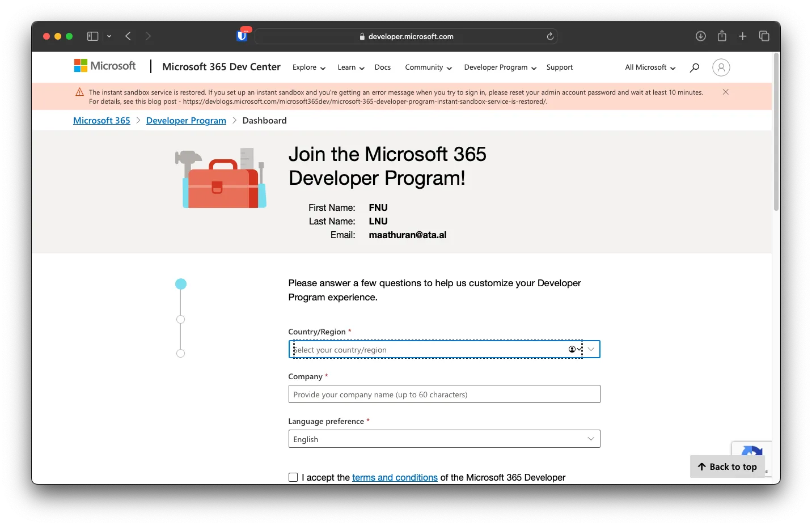Open the tab group dropdown arrow beside sidebar icon

tap(109, 36)
